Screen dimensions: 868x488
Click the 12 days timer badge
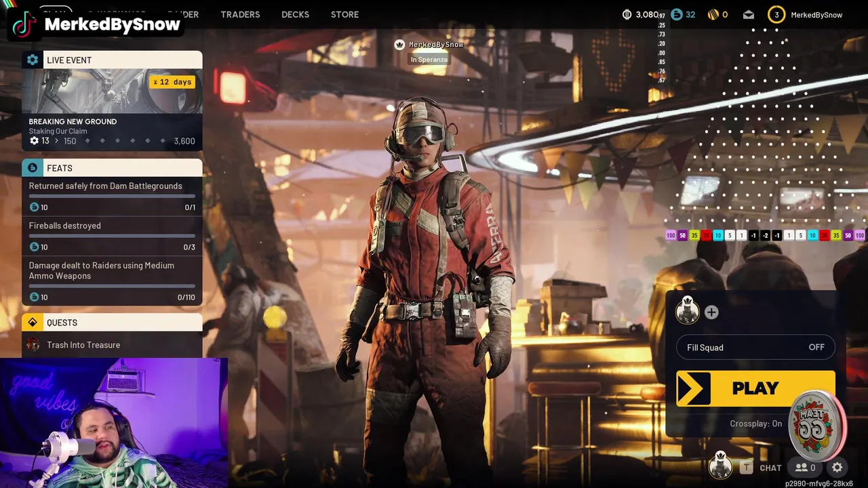172,82
